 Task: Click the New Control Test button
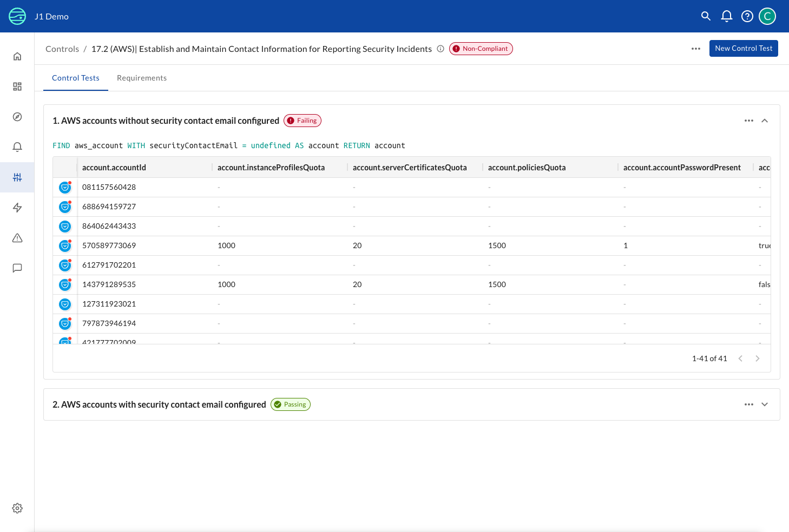tap(744, 48)
